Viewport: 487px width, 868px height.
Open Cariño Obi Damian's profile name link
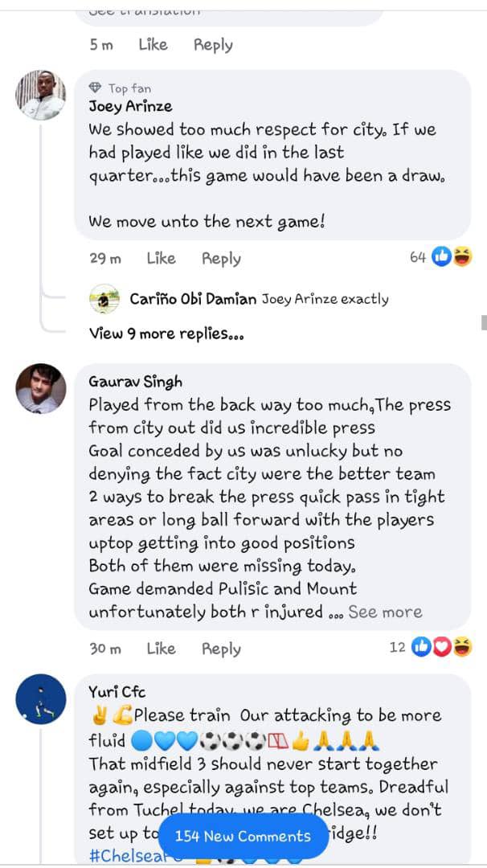pyautogui.click(x=193, y=300)
